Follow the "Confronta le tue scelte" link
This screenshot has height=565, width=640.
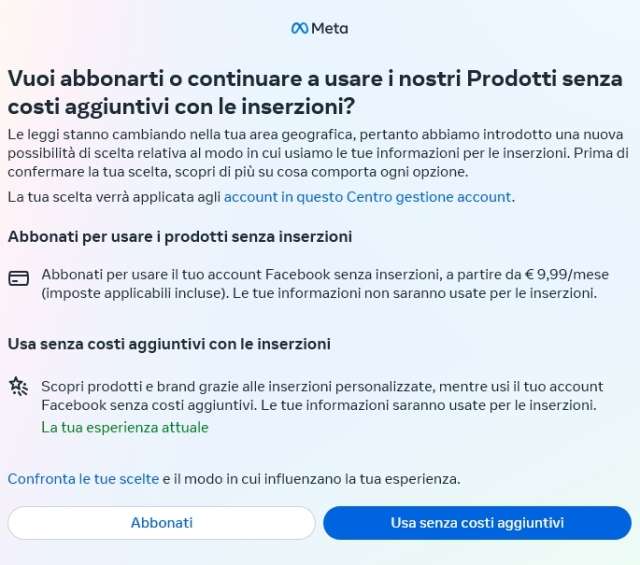click(x=83, y=479)
